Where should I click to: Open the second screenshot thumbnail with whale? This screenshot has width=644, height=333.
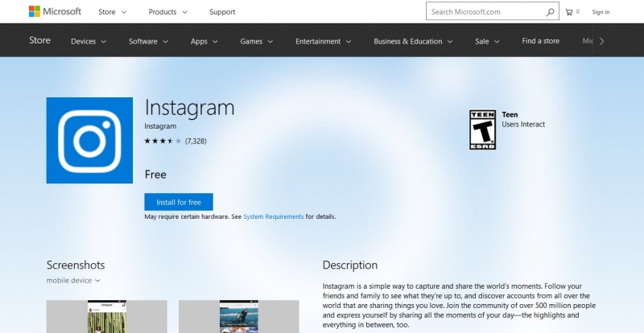click(x=239, y=317)
